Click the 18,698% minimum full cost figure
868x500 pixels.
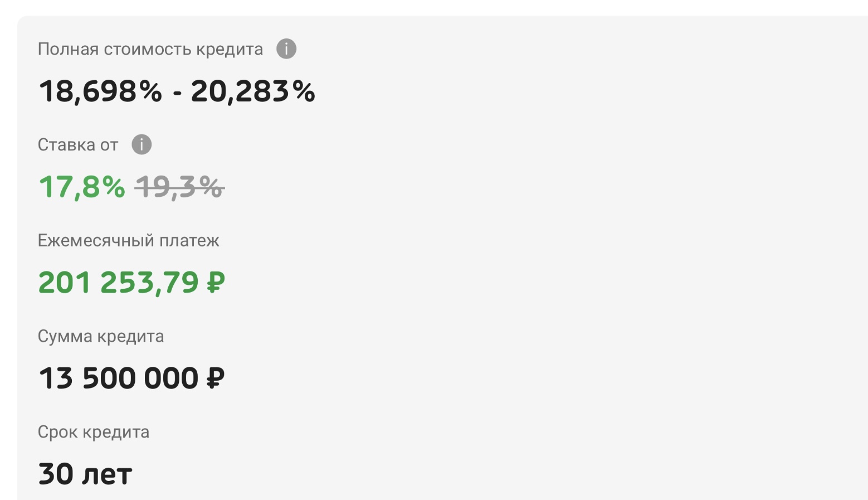(100, 91)
